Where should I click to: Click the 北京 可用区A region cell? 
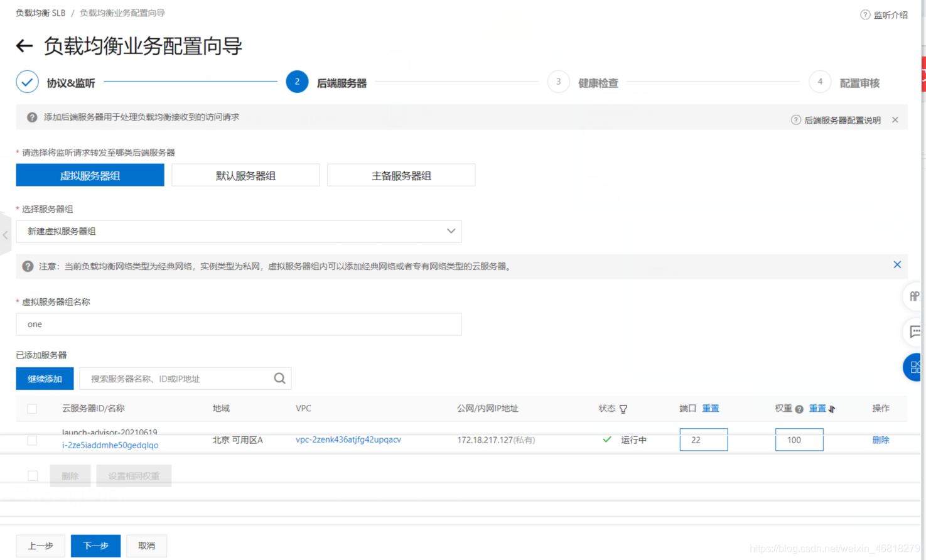[237, 440]
